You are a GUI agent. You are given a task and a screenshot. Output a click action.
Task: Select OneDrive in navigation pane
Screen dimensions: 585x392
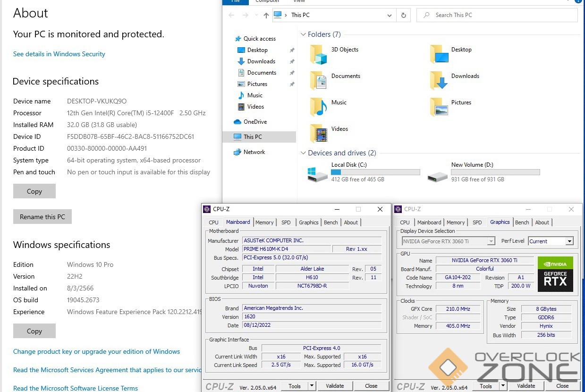(x=255, y=122)
